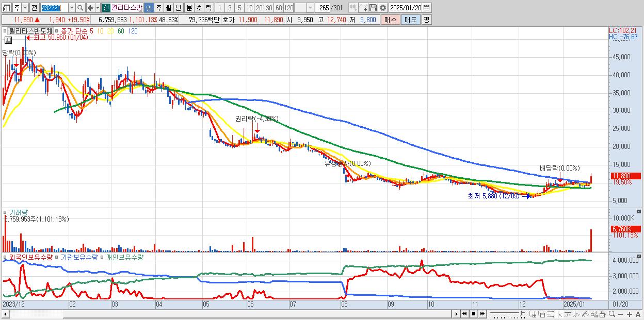Toggle the 종가 단순 moving average marker
The width and height of the screenshot is (644, 320).
coord(57,31)
